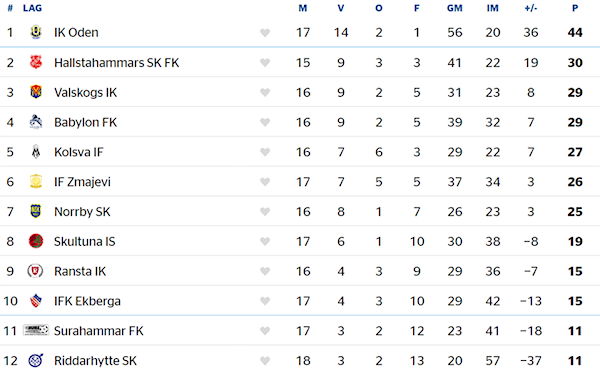Click the Surahammar FK club logo

(36, 330)
